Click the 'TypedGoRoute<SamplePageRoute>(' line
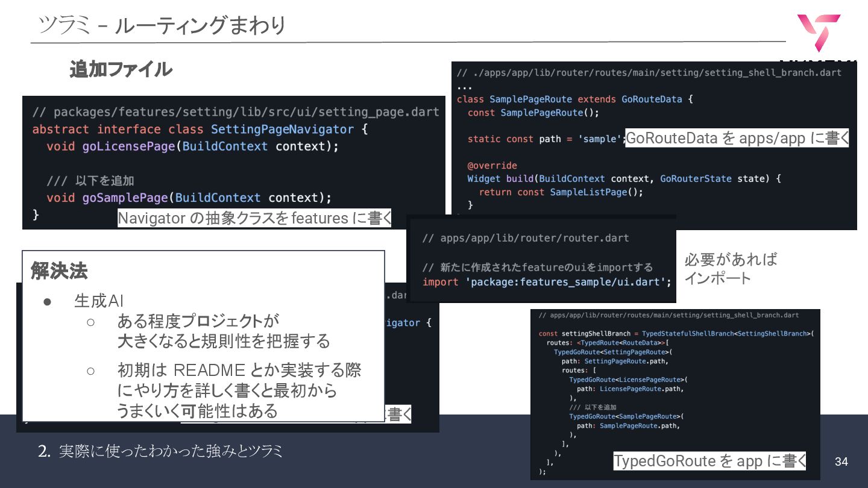Viewport: 868px width, 488px height. pos(626,416)
